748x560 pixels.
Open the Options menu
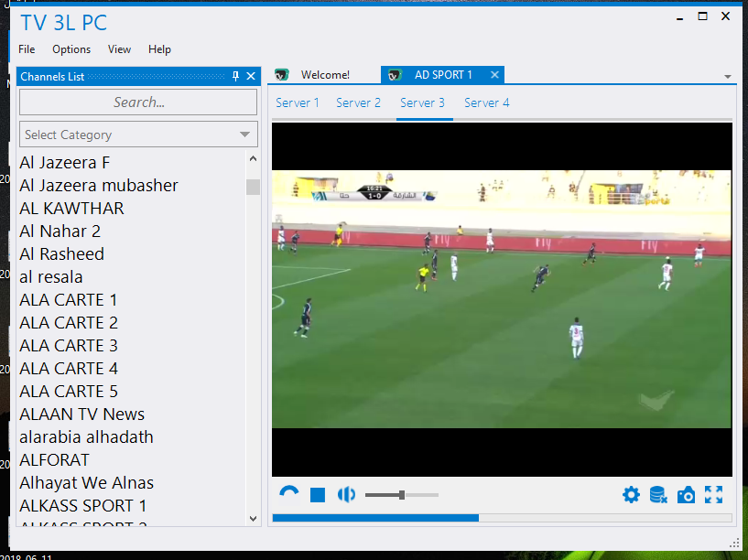(x=71, y=49)
